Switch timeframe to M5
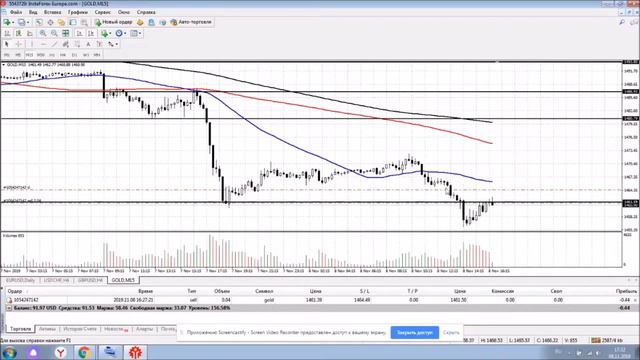This screenshot has height=360, width=640. click(18, 55)
